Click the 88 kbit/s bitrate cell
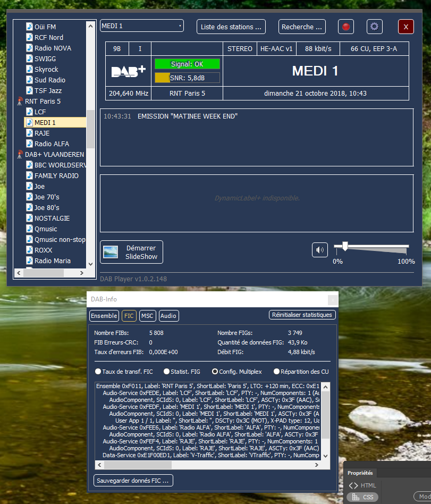 click(x=318, y=48)
